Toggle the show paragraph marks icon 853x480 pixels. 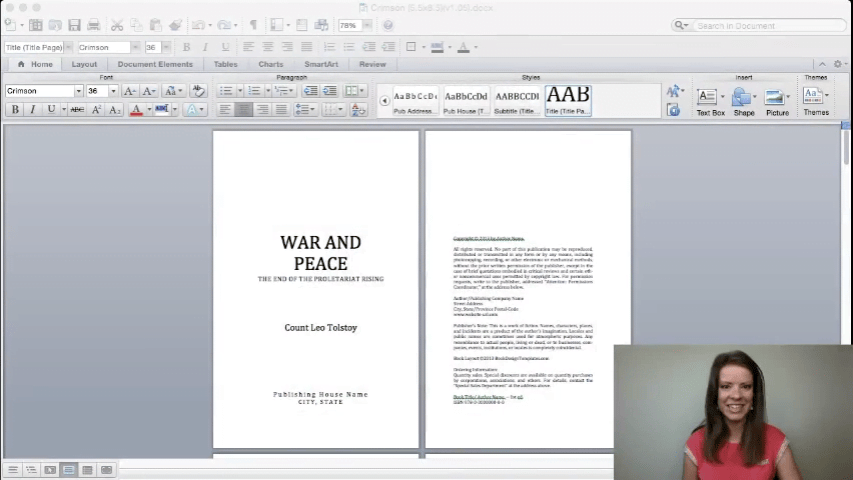tap(253, 25)
